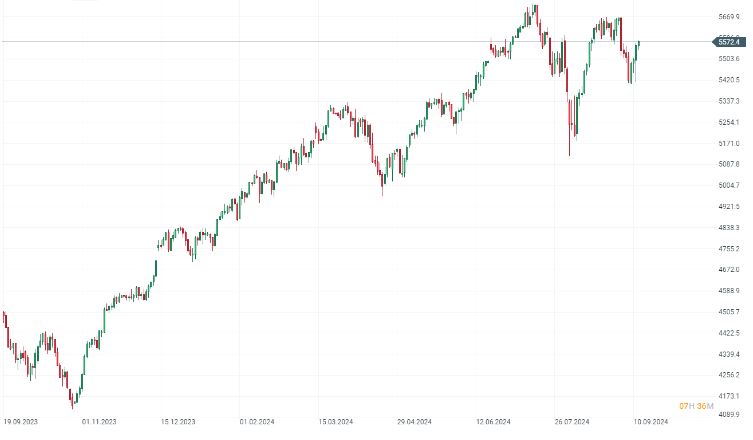This screenshot has height=440, width=753.
Task: Click the 01.11.2023 date label
Action: pos(100,422)
